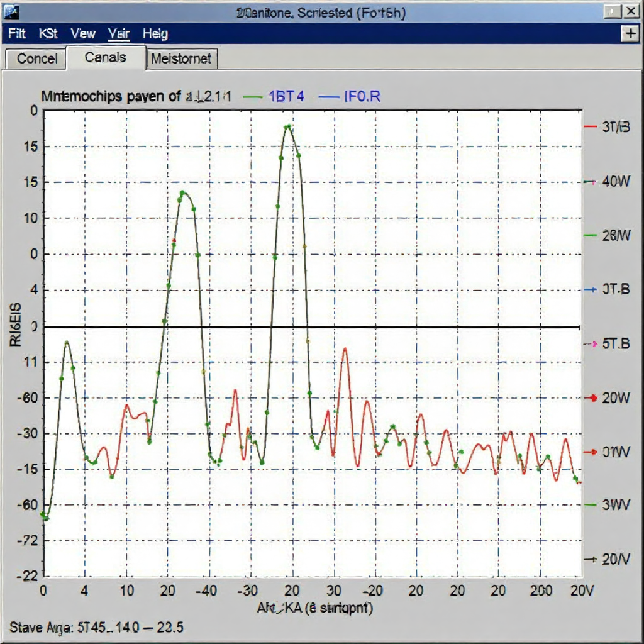Switch to the Concel tab
644x644 pixels.
tap(36, 58)
